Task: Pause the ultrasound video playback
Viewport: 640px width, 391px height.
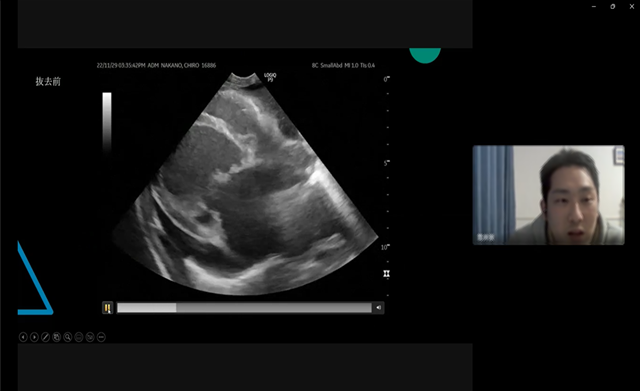Action: point(107,308)
